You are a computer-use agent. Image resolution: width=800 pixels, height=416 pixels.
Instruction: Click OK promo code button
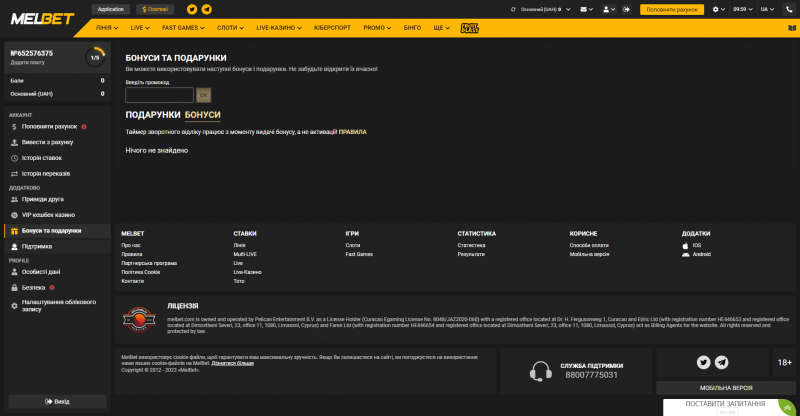pos(204,95)
